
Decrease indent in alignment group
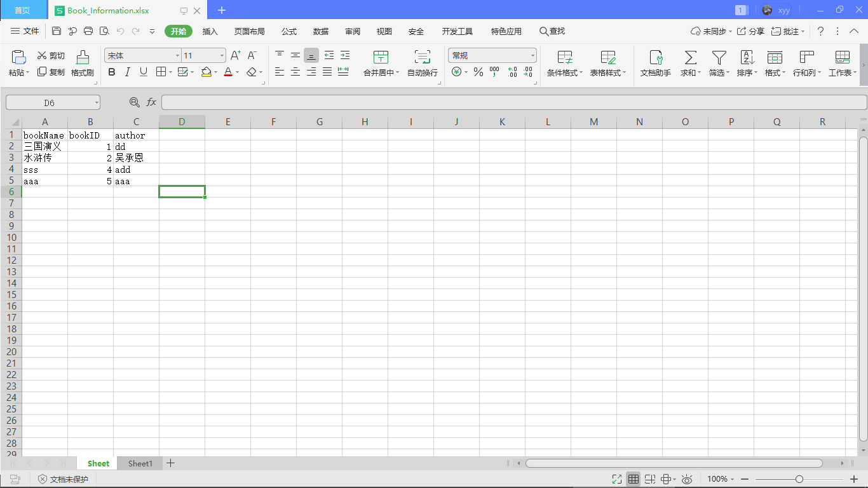point(329,55)
